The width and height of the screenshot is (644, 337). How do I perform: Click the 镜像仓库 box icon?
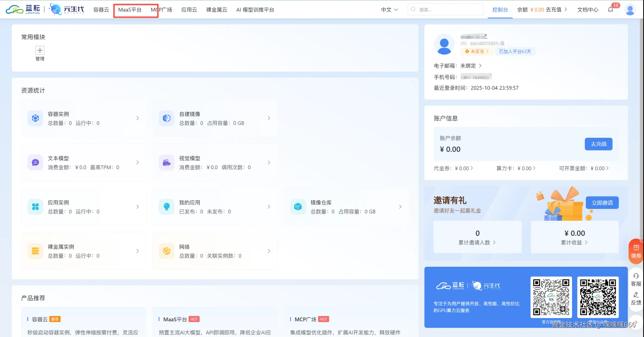[298, 207]
